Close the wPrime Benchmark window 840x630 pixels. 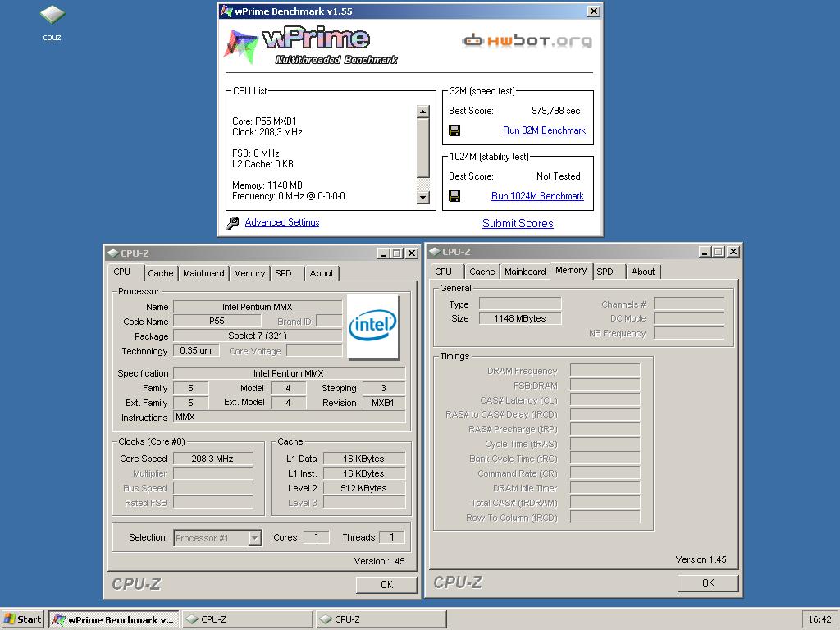[594, 11]
